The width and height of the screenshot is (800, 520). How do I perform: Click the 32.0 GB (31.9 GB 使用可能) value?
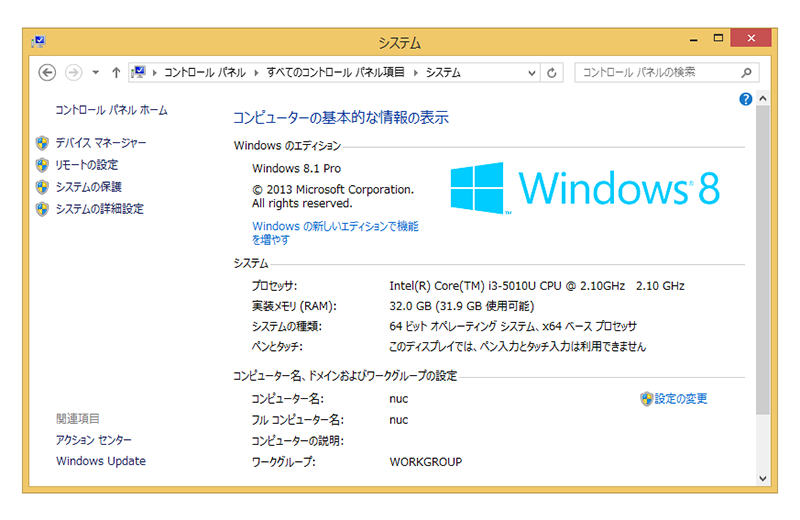[x=462, y=306]
